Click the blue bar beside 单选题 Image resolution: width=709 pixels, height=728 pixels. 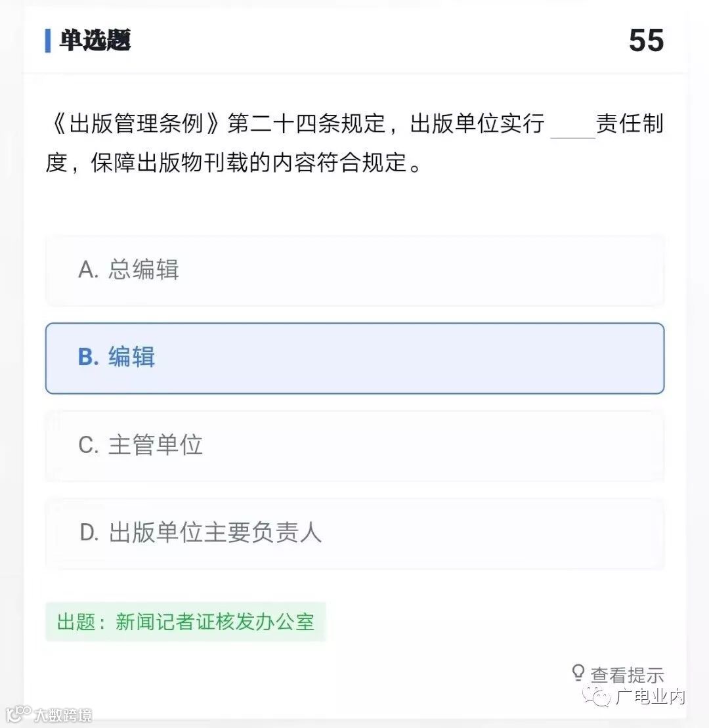click(48, 41)
